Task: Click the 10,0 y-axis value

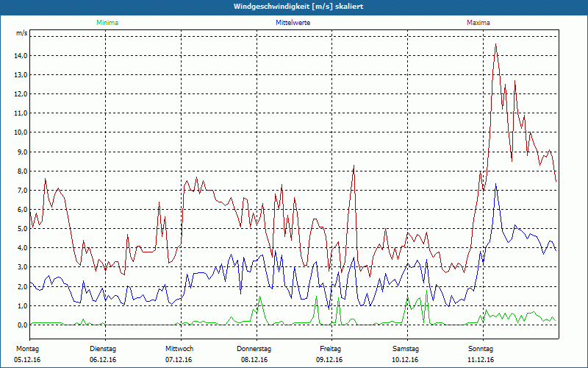Action: [21, 132]
